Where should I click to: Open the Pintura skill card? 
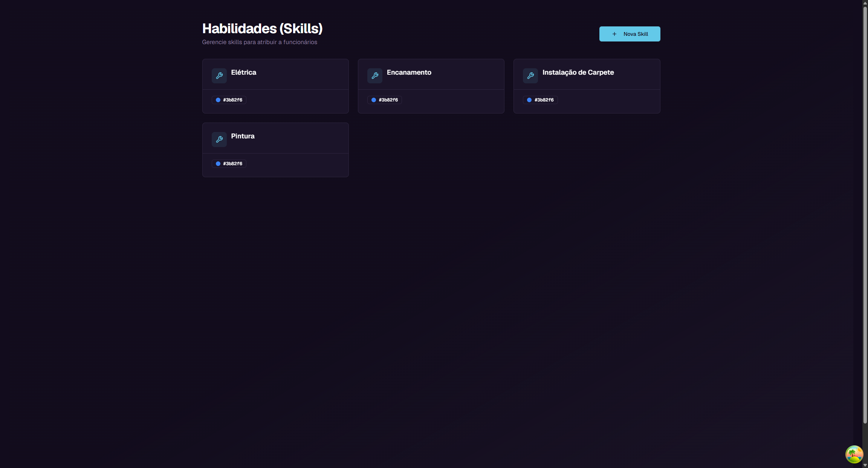tap(275, 150)
